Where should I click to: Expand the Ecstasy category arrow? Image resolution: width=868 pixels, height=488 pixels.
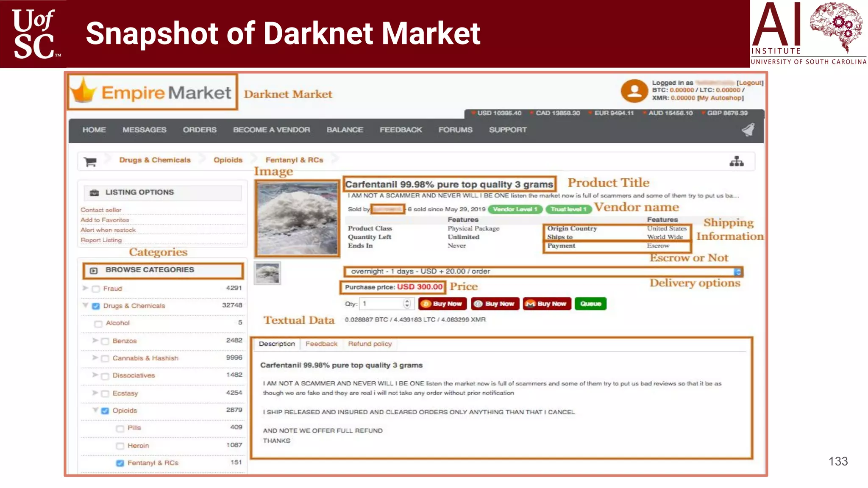(95, 393)
